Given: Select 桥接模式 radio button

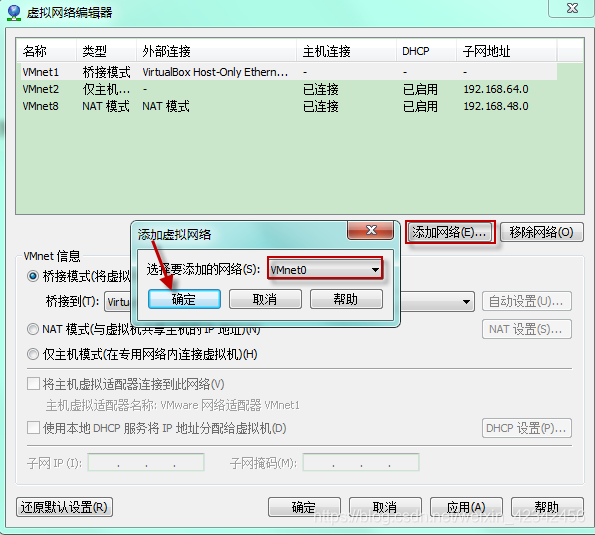Looking at the screenshot, I should (33, 276).
